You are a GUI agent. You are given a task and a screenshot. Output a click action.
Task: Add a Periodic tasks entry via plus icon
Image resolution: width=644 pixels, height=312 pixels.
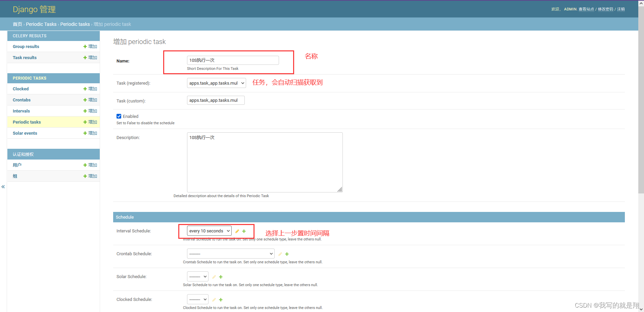point(90,122)
